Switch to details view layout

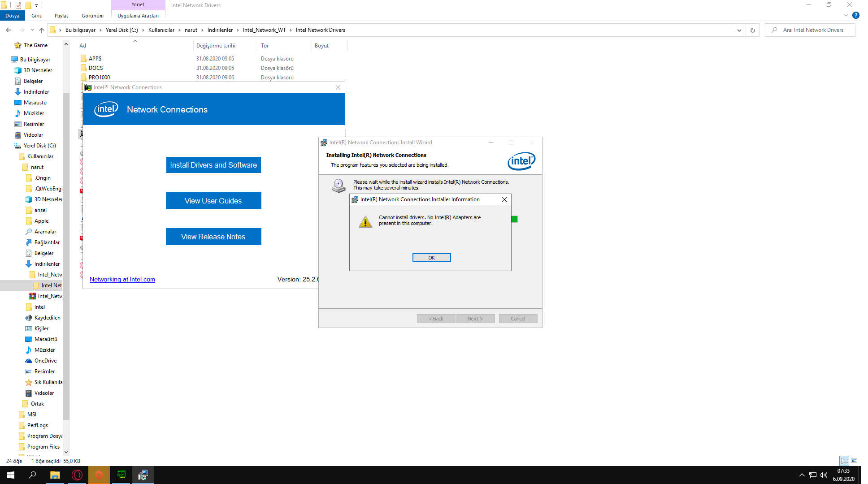(844, 461)
